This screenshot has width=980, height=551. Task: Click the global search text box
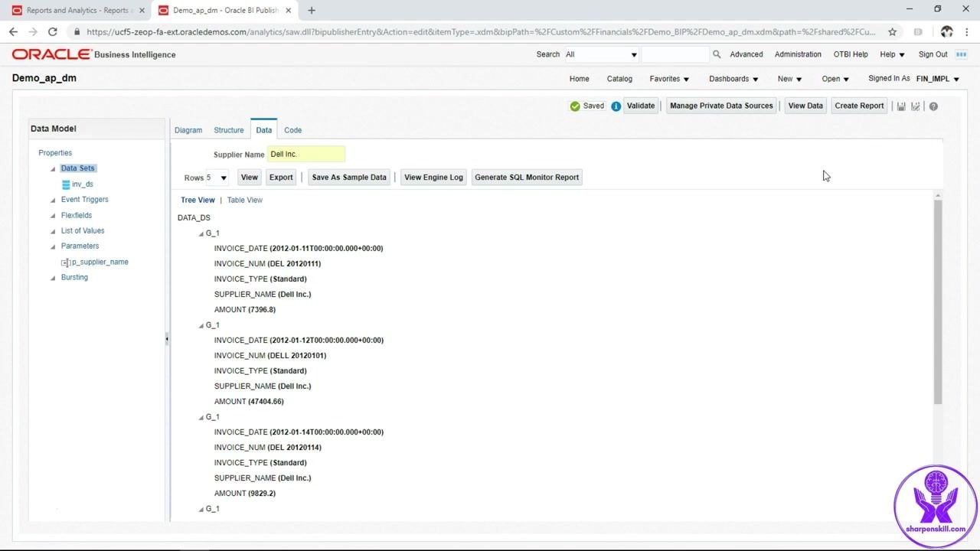675,54
